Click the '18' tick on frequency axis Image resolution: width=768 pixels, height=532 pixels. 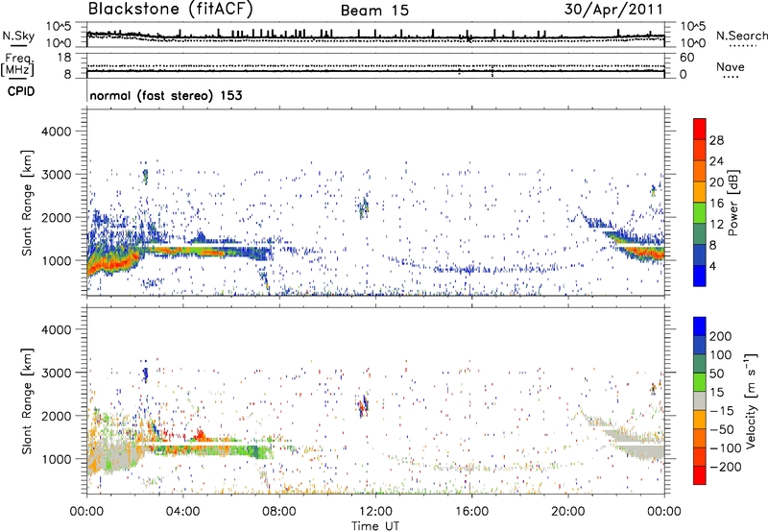[x=64, y=58]
